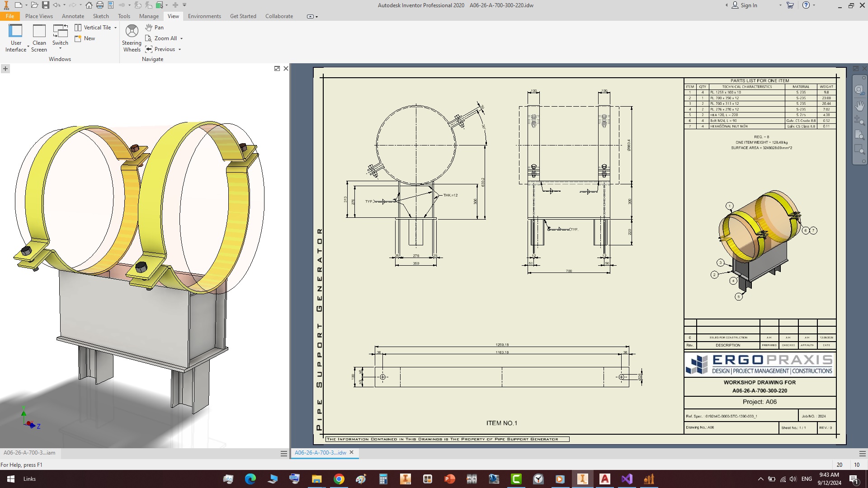Open the Annotate ribbon tab
This screenshot has height=488, width=868.
[73, 16]
